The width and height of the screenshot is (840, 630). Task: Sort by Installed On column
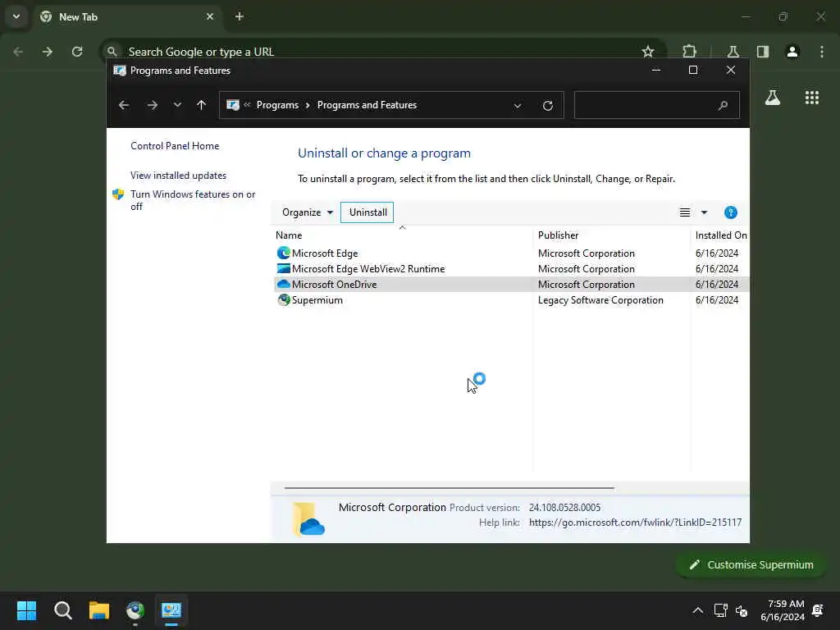(720, 235)
